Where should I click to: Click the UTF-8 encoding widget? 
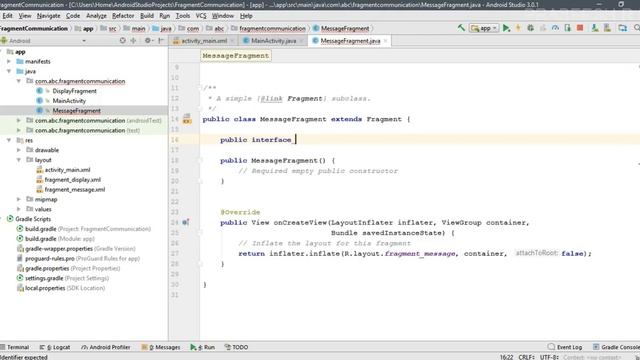click(549, 357)
